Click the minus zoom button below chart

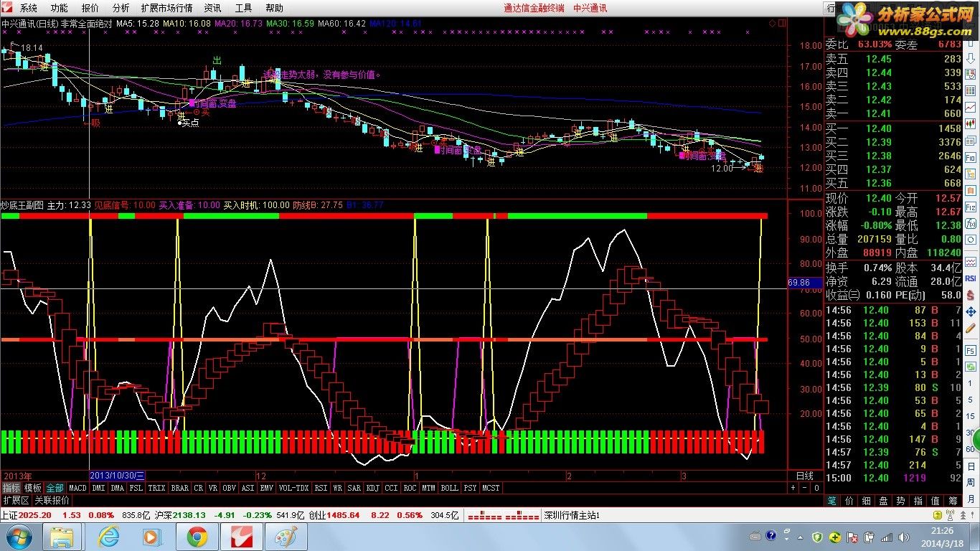pos(804,487)
